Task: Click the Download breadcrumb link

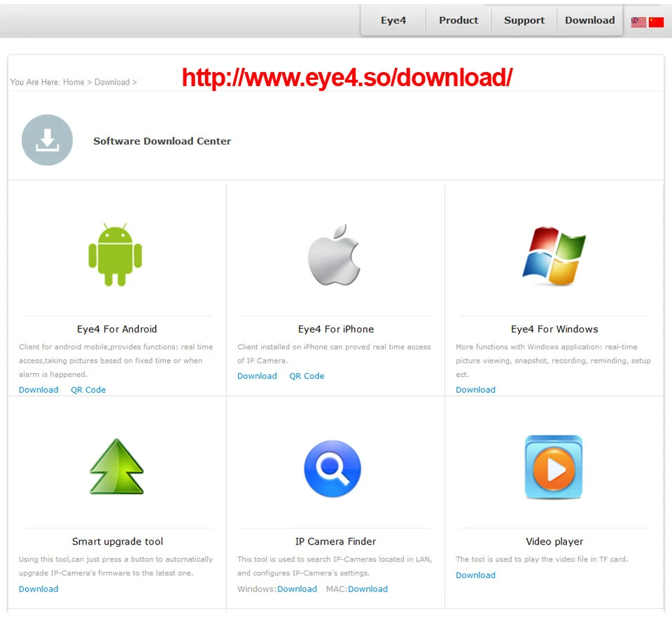Action: click(112, 82)
